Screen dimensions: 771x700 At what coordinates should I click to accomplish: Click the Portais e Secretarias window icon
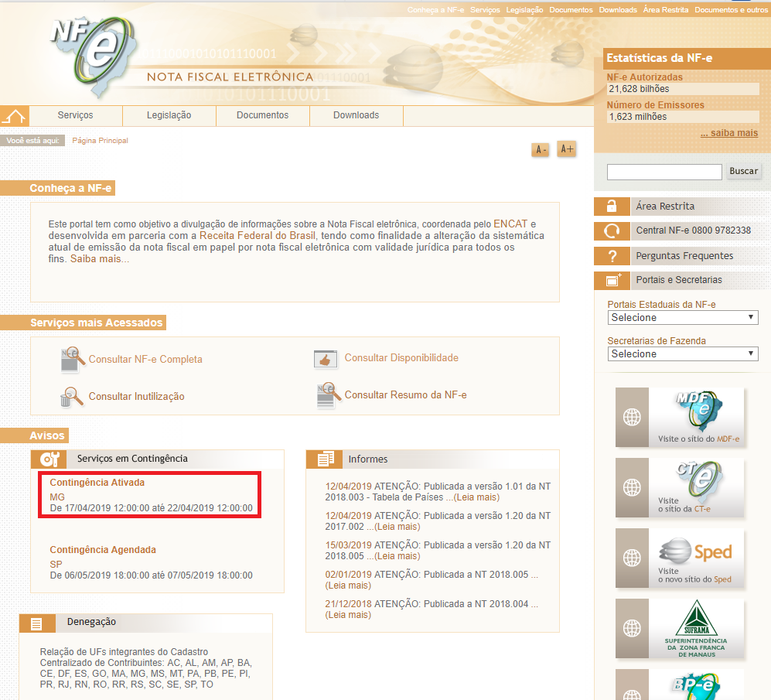tap(612, 281)
